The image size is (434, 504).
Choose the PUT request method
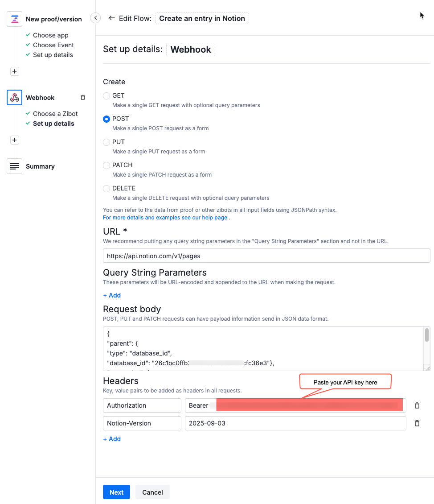[106, 142]
